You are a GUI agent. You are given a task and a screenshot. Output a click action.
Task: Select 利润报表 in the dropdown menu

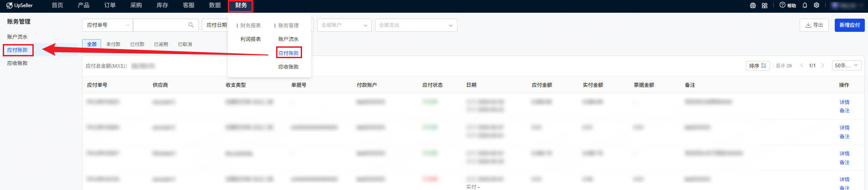coord(251,39)
